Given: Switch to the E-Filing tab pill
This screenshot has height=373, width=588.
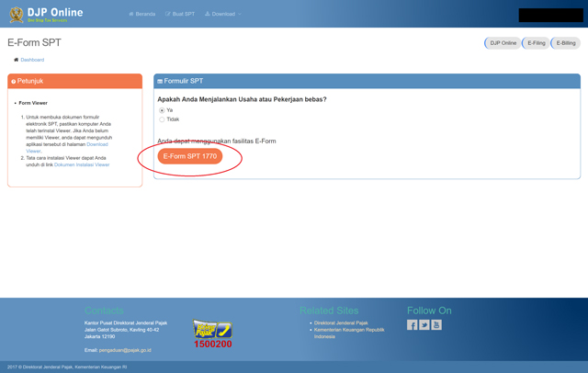Looking at the screenshot, I should (536, 43).
